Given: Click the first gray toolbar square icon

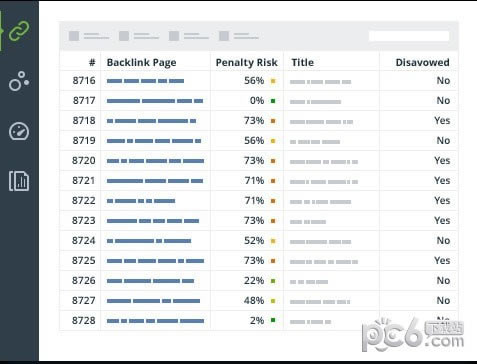Looking at the screenshot, I should pos(74,36).
